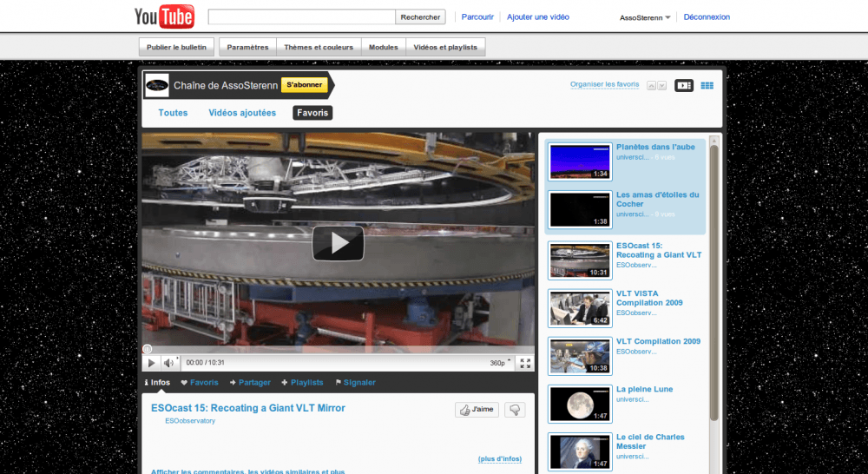
Task: Click the YouTube logo
Action: tap(164, 16)
